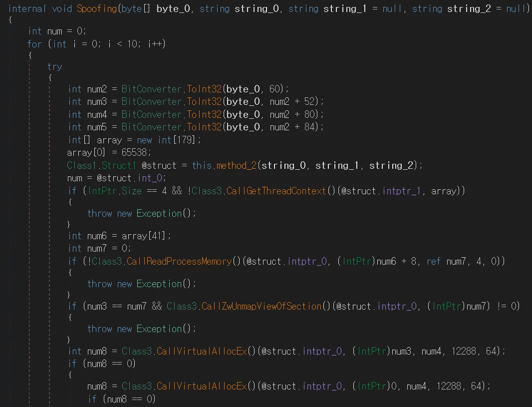Open the CallReadProcessMemory method reference

pyautogui.click(x=179, y=261)
